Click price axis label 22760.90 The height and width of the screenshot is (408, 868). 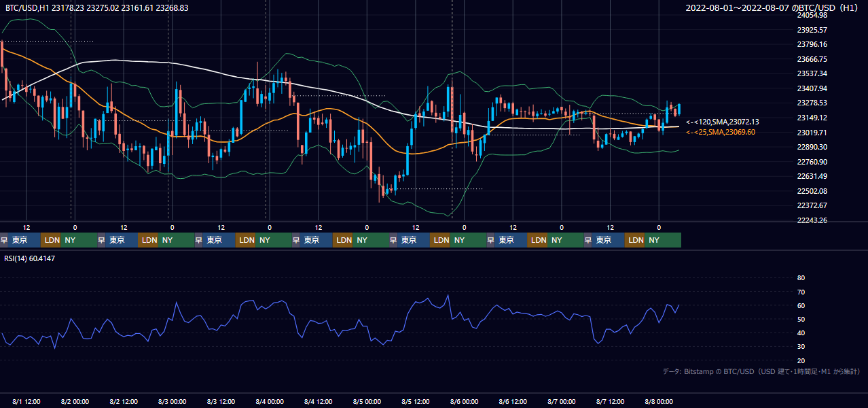812,162
